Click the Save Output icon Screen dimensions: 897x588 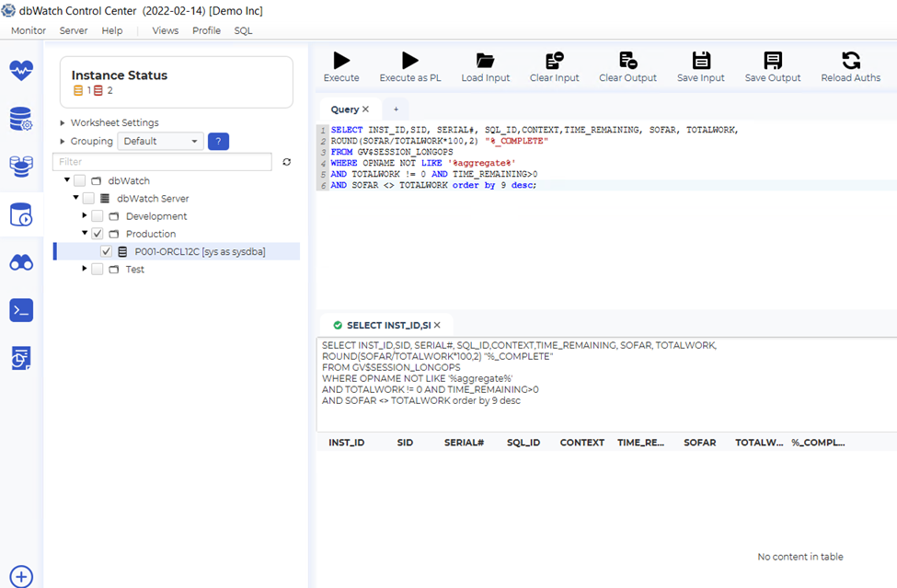click(773, 60)
